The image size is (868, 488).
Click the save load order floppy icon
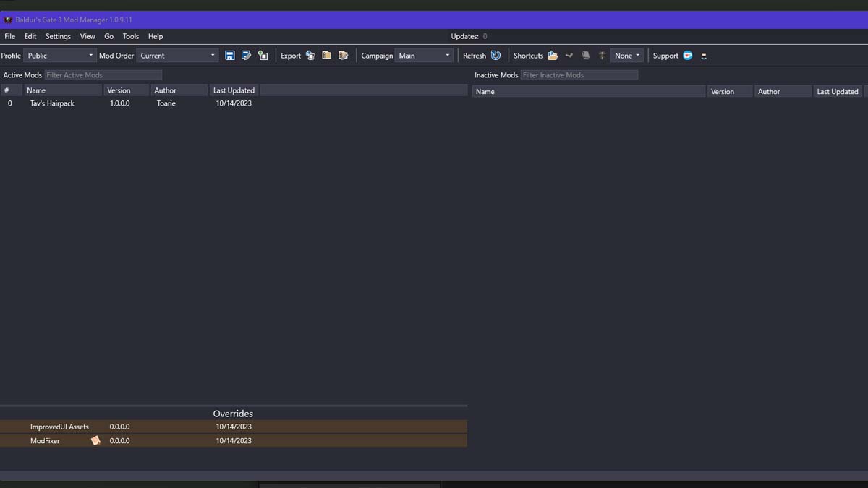[x=230, y=56]
